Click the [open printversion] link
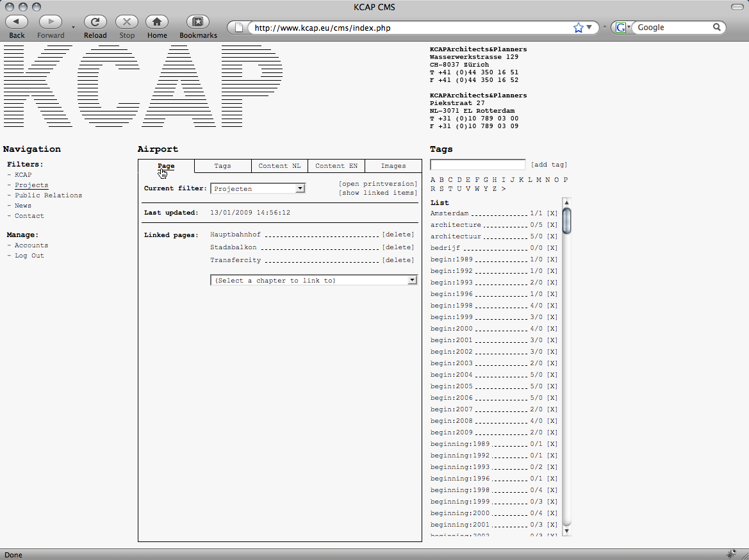Viewport: 749px width, 560px height. pyautogui.click(x=378, y=184)
